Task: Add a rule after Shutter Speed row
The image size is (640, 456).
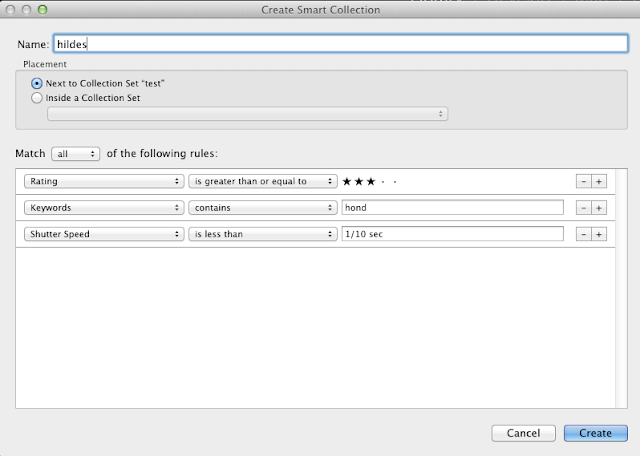Action: (599, 234)
